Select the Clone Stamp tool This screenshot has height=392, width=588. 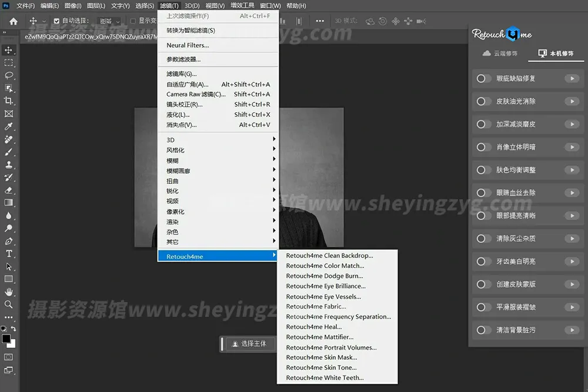9,165
